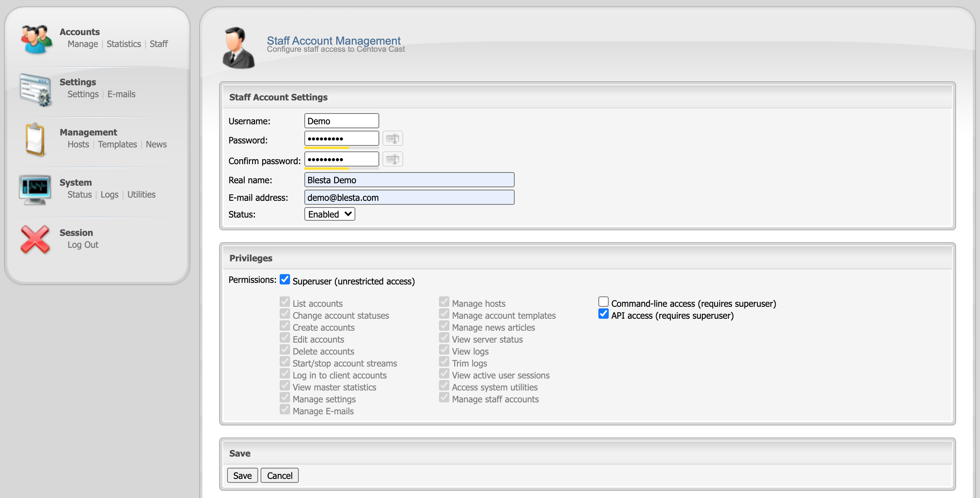The height and width of the screenshot is (498, 980).
Task: Open the Status Enabled dropdown
Action: pos(329,214)
